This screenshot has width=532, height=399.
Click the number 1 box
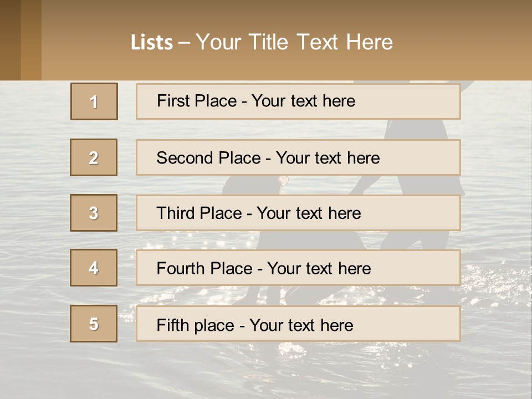(x=94, y=101)
